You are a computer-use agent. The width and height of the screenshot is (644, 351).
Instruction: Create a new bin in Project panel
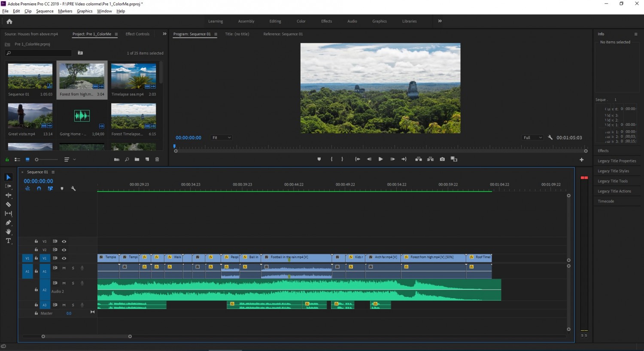coord(137,159)
